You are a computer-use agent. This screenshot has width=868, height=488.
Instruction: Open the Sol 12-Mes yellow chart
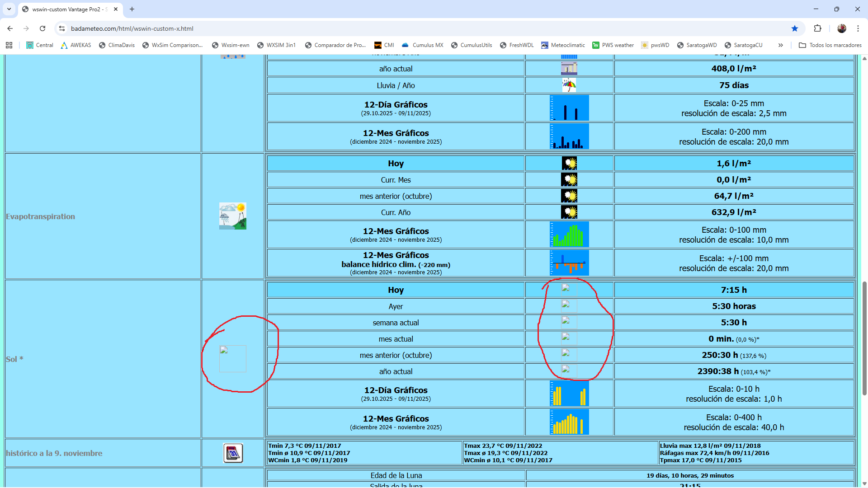[569, 422]
